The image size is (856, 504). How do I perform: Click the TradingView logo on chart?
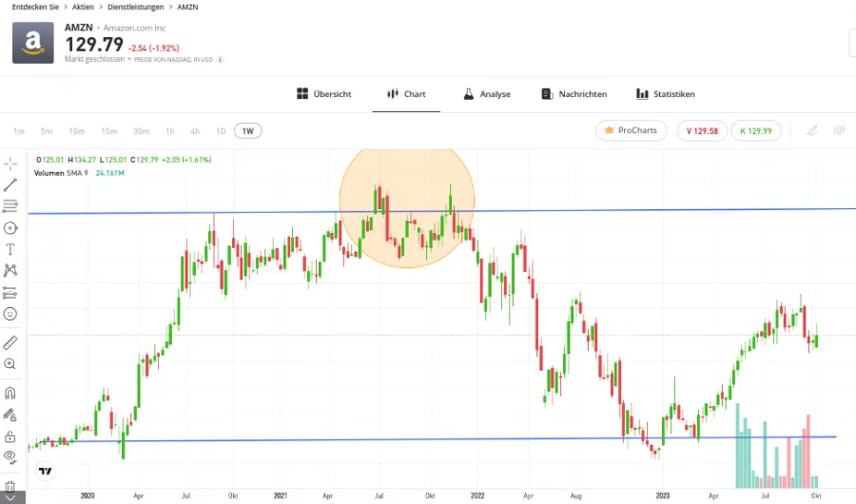46,471
